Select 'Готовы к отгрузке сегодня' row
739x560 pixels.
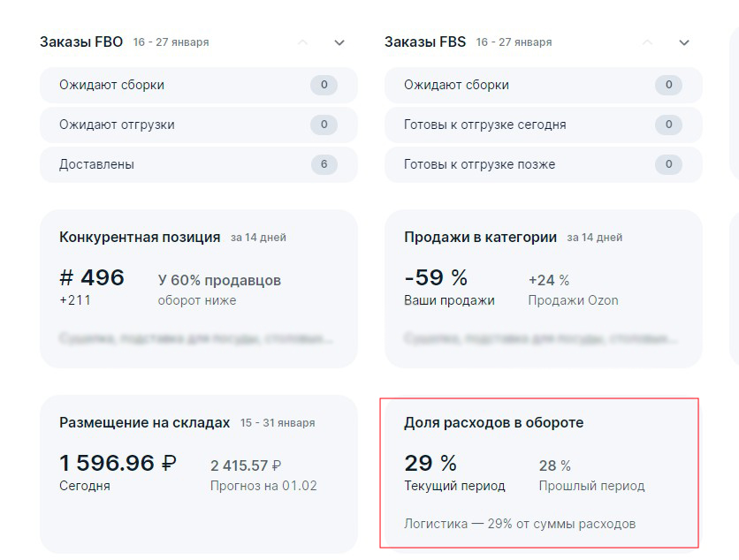click(544, 125)
